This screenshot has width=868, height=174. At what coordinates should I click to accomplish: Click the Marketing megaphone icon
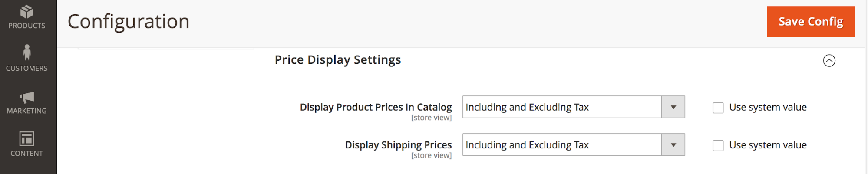click(x=27, y=97)
